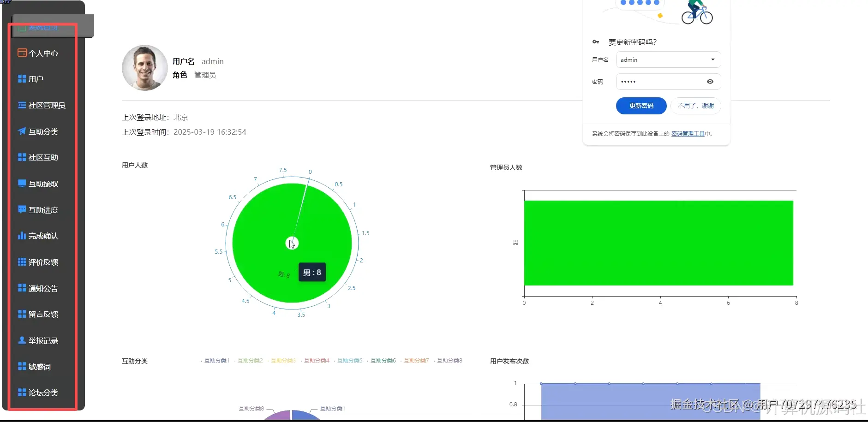The image size is (868, 422).
Task: Expand the username dropdown arrow
Action: point(713,59)
